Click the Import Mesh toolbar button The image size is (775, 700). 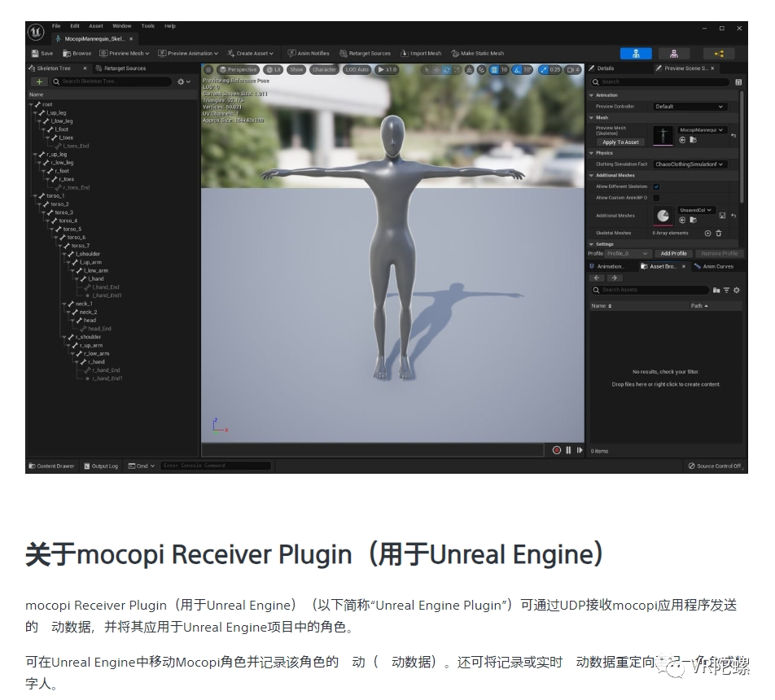pyautogui.click(x=421, y=54)
